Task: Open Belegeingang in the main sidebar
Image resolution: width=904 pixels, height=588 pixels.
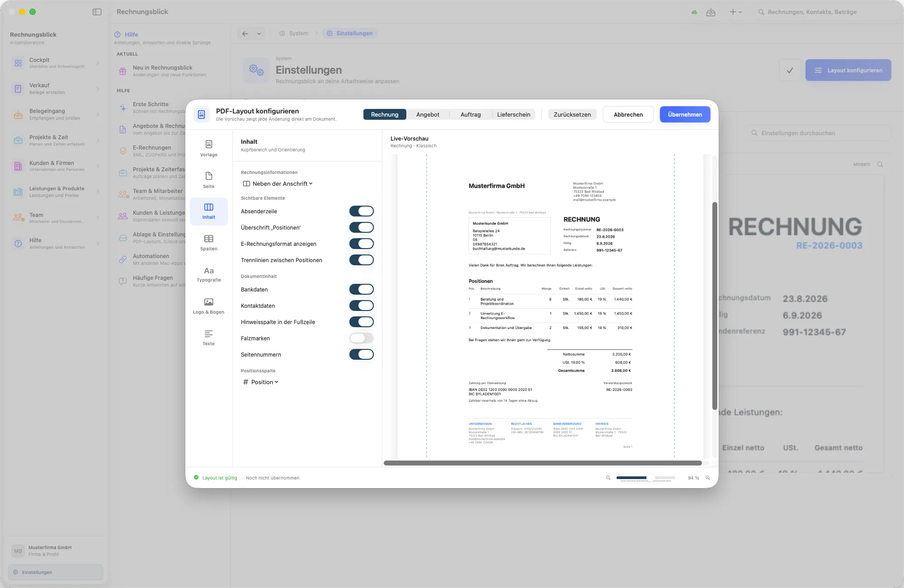Action: point(56,114)
